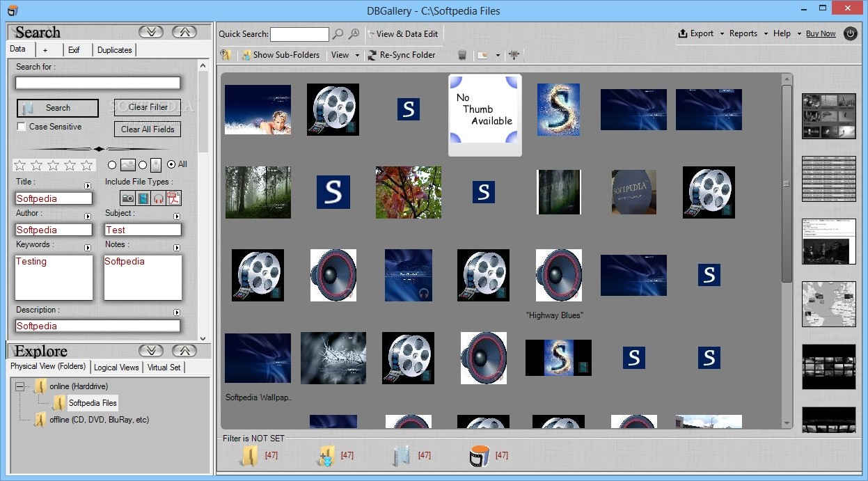Click the folder-up icon left of Show Sub-Folders
This screenshot has width=868, height=481.
tap(226, 55)
